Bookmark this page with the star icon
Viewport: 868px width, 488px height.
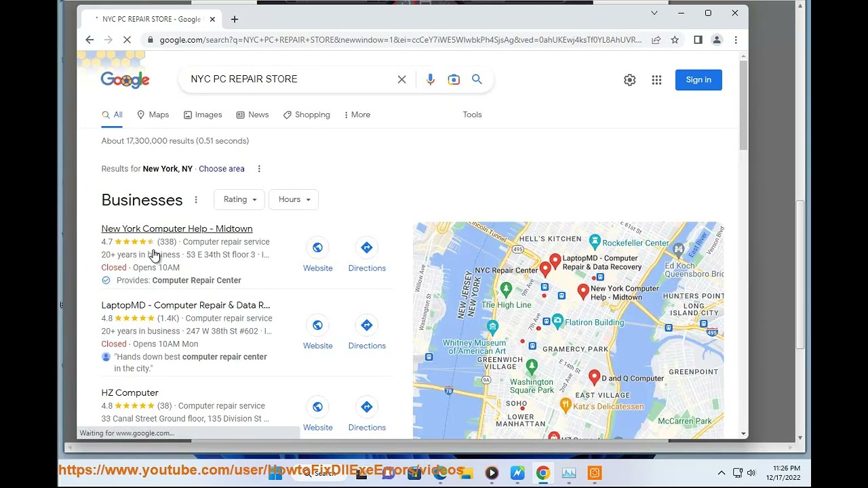click(x=675, y=40)
